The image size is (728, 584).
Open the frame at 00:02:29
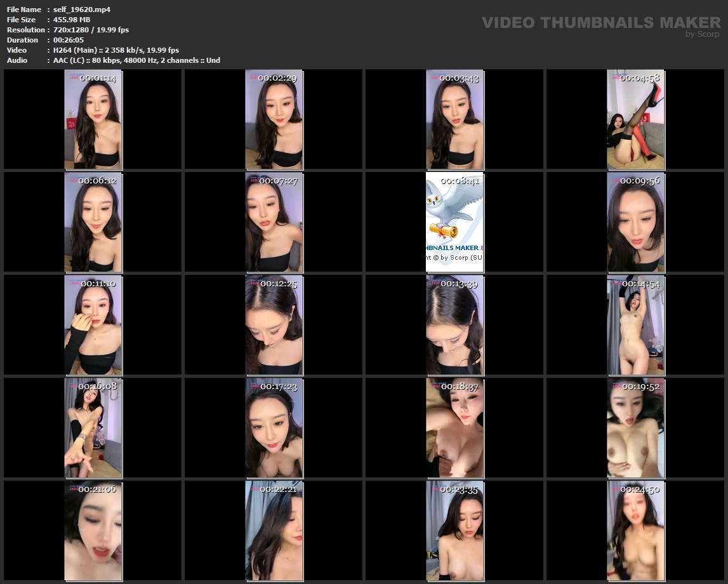274,119
